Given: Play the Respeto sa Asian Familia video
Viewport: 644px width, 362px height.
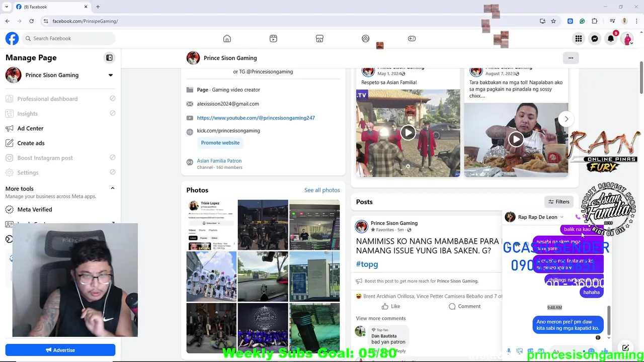Looking at the screenshot, I should point(408,133).
